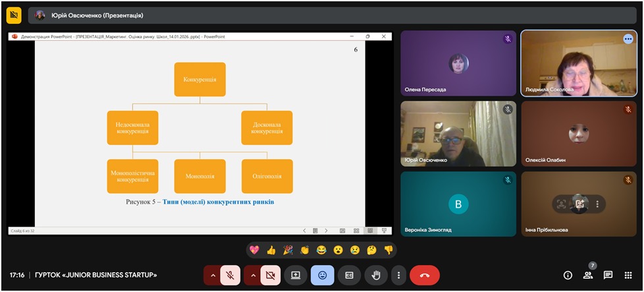Click the present screen button
Image resolution: width=644 pixels, height=292 pixels.
[x=296, y=275]
